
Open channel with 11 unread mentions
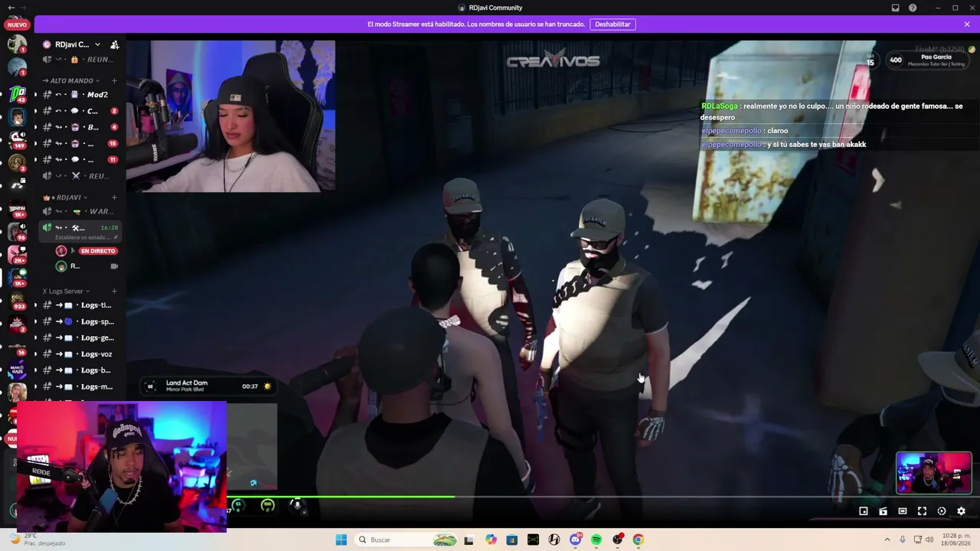80,159
